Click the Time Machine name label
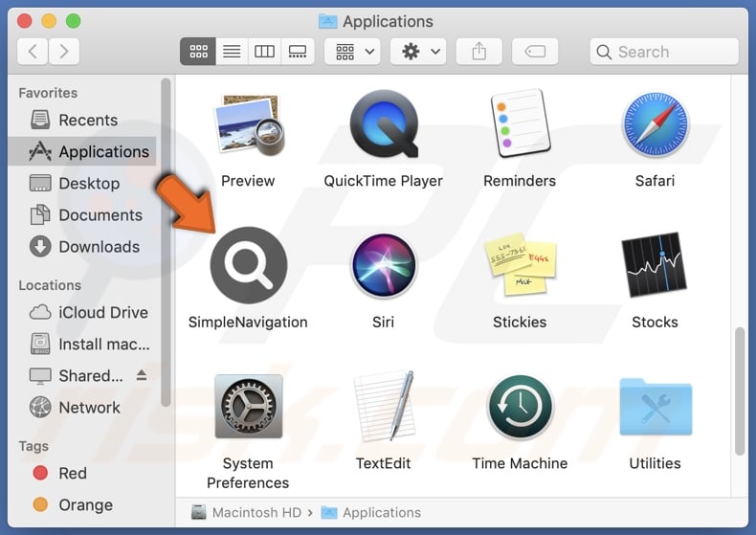 520,463
